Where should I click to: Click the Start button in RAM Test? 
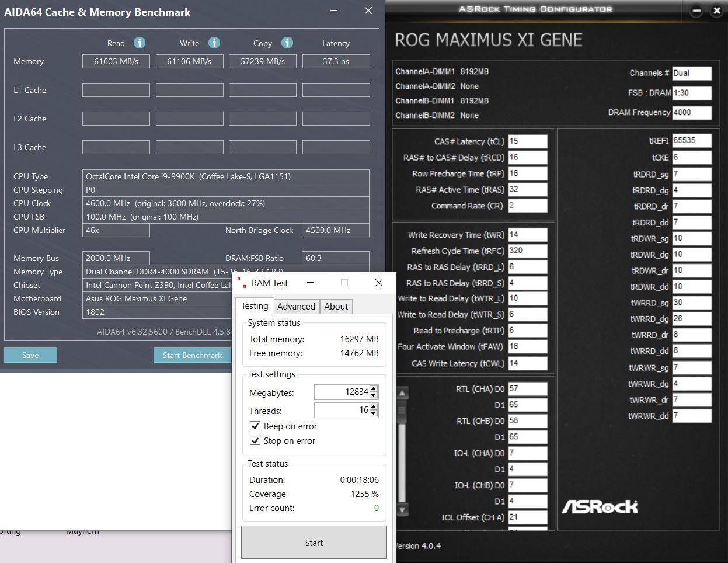pyautogui.click(x=314, y=543)
